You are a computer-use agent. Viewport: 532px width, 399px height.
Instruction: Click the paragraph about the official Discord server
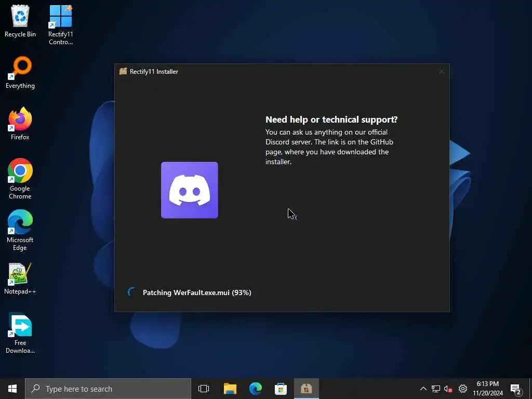coord(329,147)
